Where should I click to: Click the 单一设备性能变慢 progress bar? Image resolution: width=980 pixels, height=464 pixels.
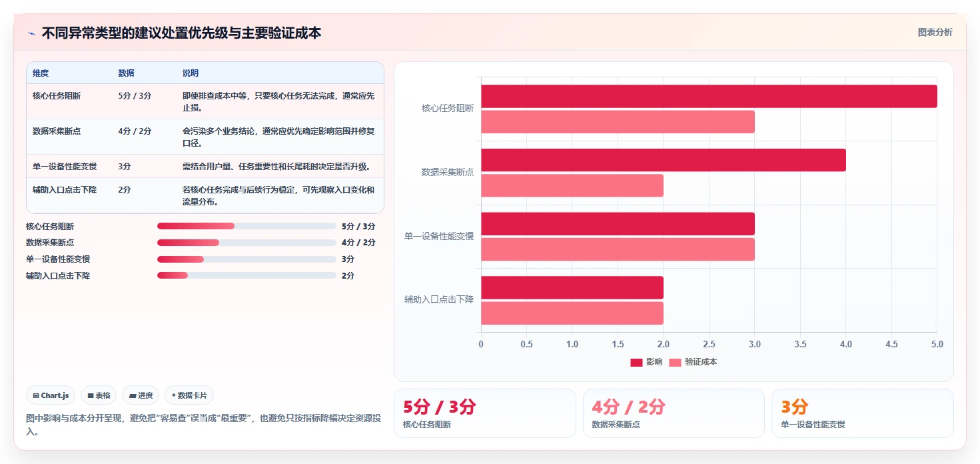[x=246, y=259]
